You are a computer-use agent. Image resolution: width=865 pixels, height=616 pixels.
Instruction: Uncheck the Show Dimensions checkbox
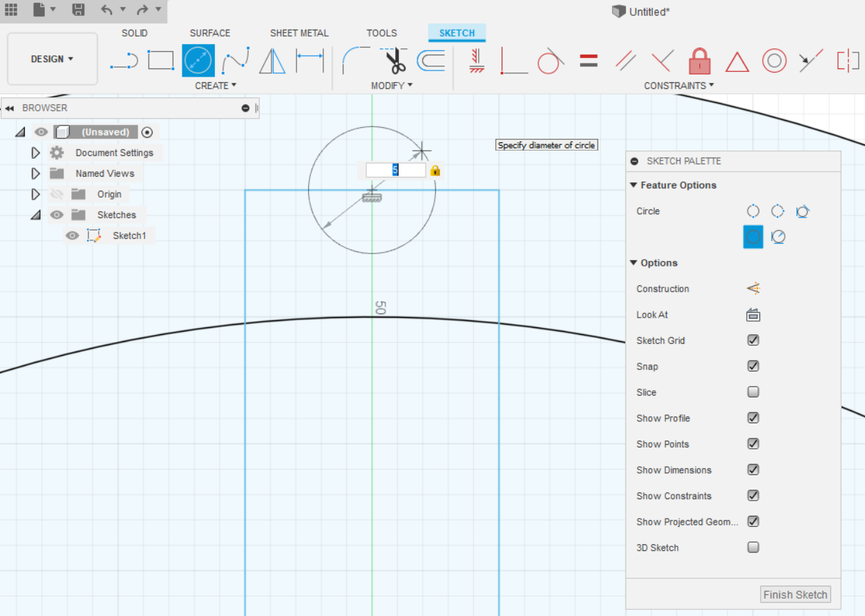(x=753, y=470)
